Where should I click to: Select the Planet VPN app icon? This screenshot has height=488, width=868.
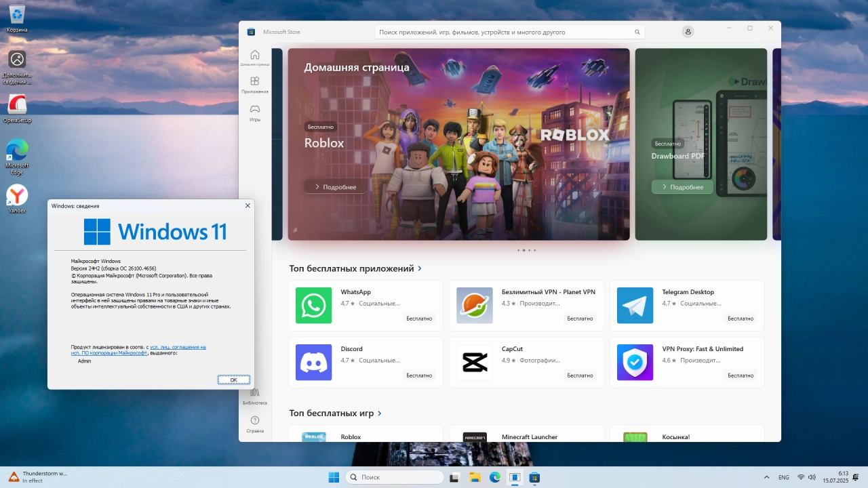click(474, 305)
